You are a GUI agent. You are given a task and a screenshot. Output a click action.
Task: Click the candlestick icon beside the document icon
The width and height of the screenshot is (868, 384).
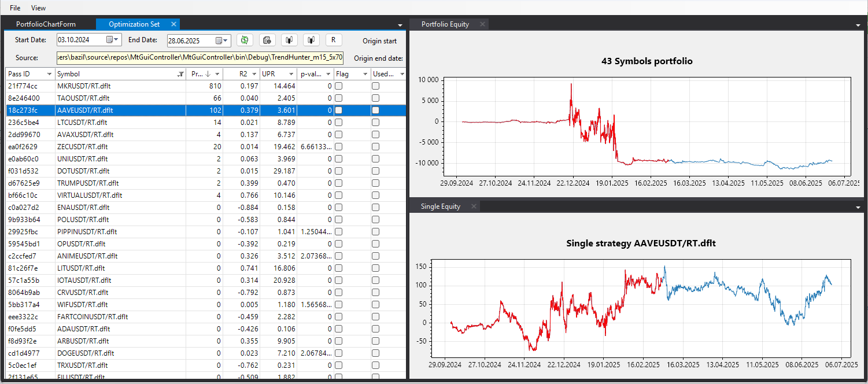[289, 40]
